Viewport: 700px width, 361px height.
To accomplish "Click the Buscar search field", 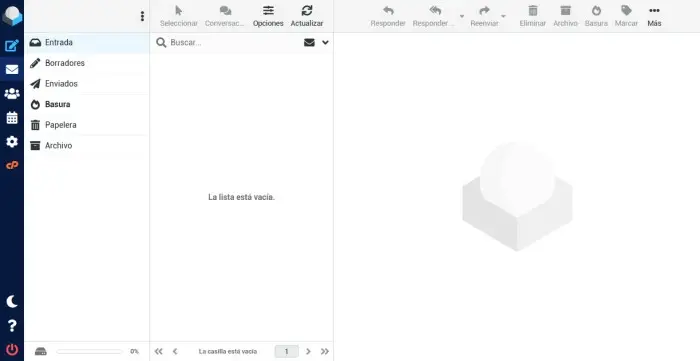I will 234,42.
